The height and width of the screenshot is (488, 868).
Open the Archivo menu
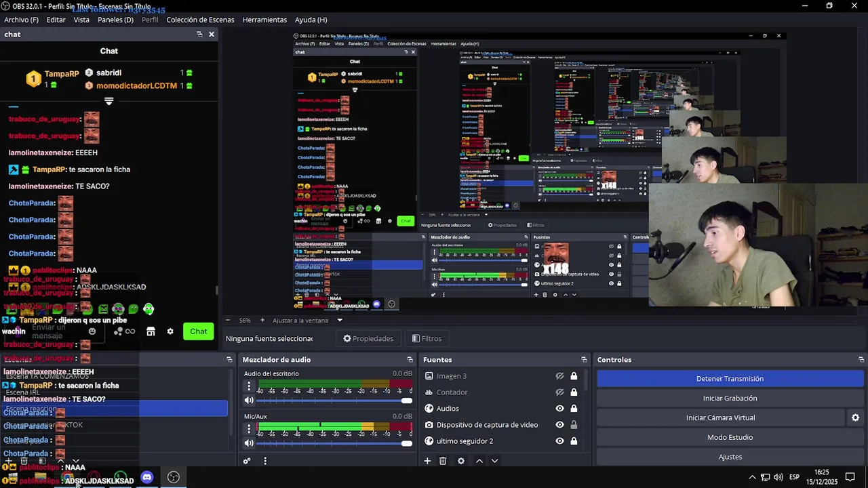pyautogui.click(x=21, y=20)
